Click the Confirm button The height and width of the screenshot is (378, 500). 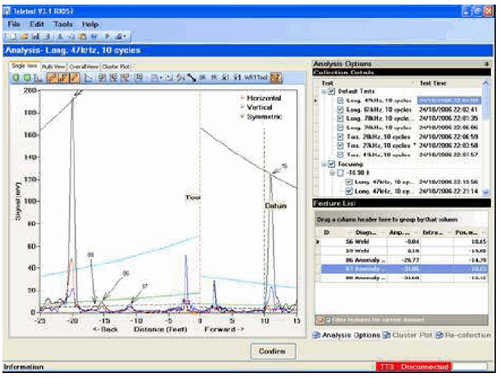[273, 351]
